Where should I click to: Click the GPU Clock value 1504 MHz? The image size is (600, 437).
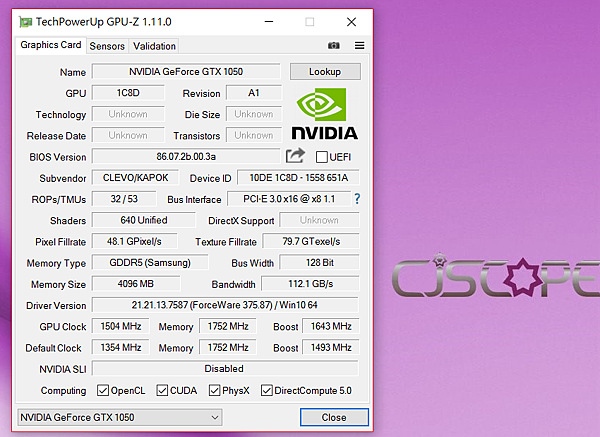coord(121,326)
